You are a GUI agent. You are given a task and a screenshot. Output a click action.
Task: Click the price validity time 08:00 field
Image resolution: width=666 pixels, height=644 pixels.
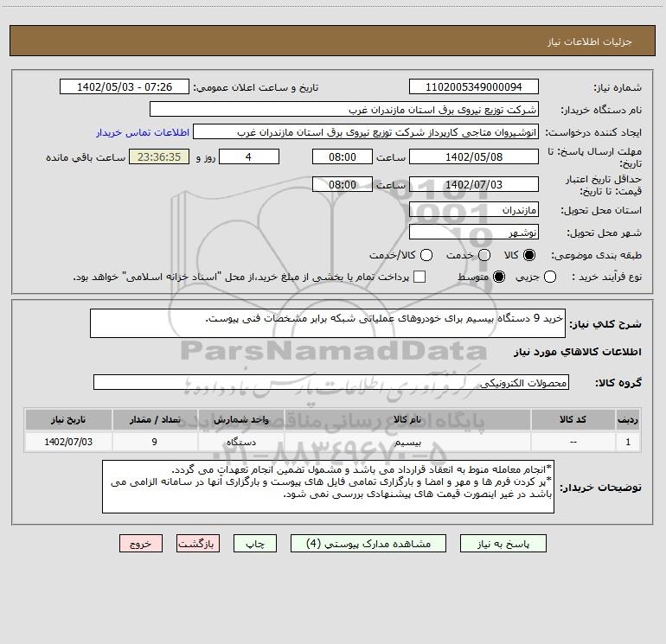(x=343, y=184)
